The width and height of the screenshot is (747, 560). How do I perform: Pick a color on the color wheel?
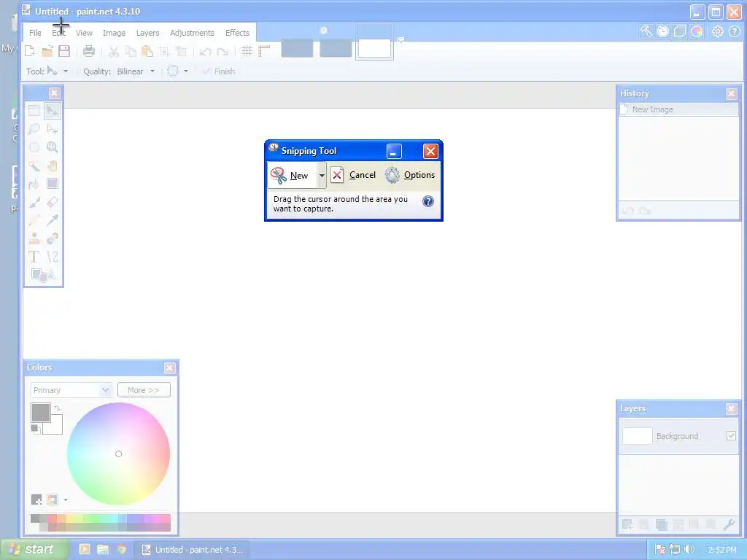coord(119,454)
